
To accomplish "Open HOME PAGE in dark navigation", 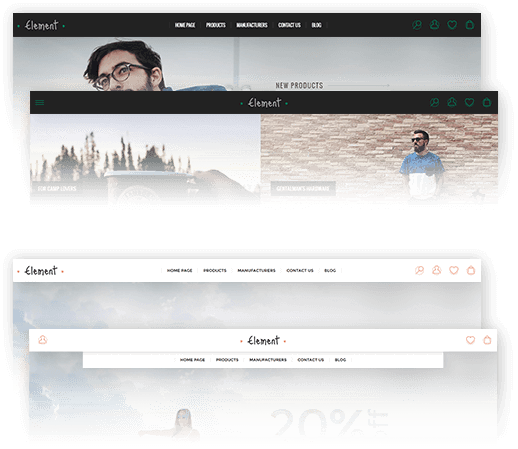I will tap(185, 25).
